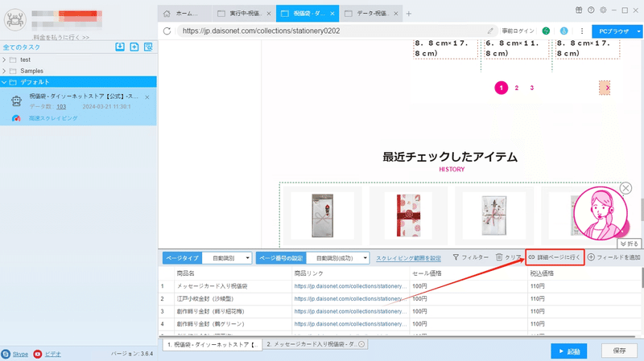Click the third history product thumbnail
644x361 pixels.
coord(494,215)
